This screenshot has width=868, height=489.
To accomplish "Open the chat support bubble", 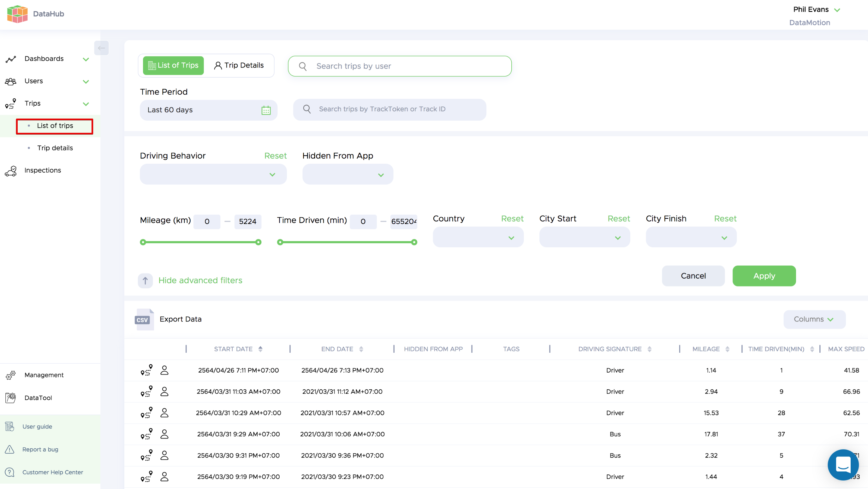I will (843, 465).
